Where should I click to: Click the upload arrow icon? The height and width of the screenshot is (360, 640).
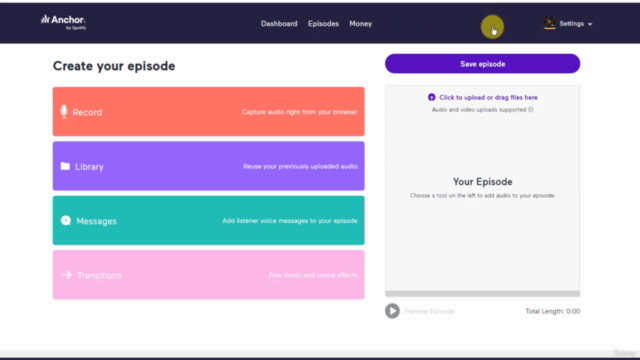431,97
